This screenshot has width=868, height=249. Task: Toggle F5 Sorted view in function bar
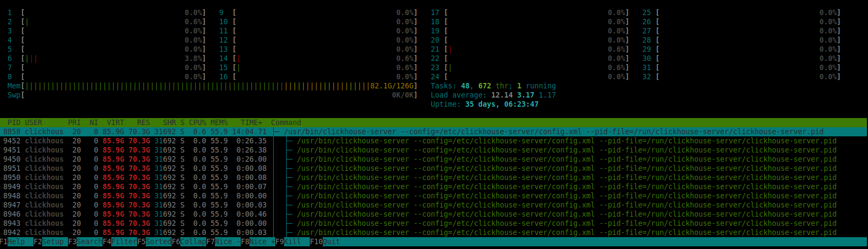click(154, 241)
